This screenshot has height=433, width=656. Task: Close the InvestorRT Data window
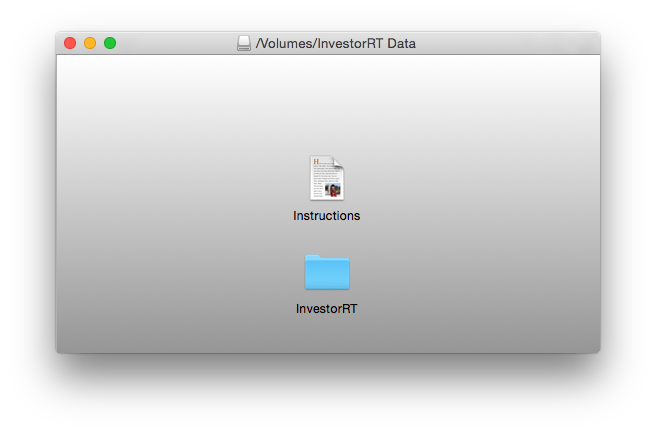[x=70, y=43]
